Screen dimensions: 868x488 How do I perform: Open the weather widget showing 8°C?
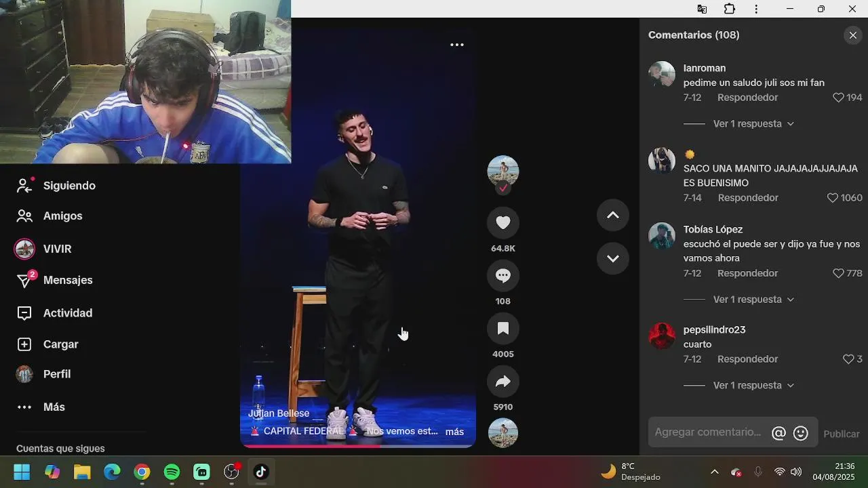click(x=631, y=472)
